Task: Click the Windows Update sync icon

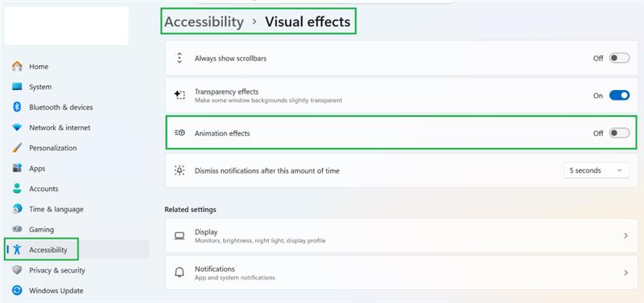Action: point(17,290)
